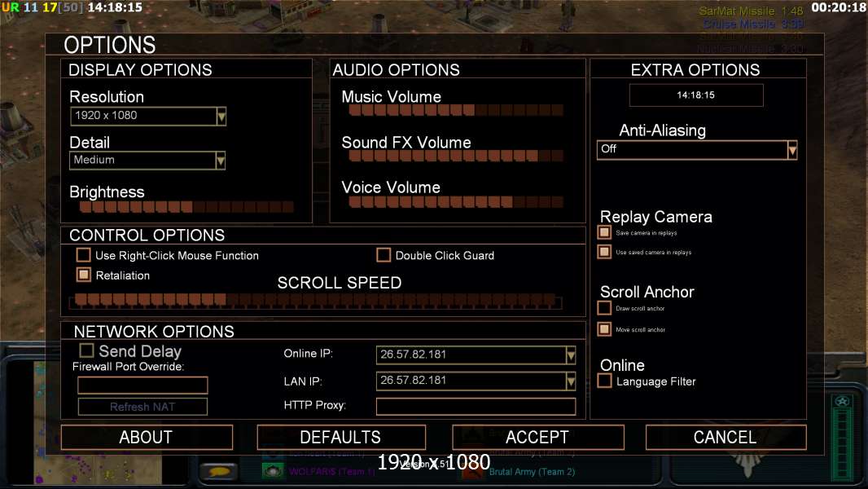This screenshot has height=489, width=868.
Task: Toggle Save camera in replays checkbox
Action: [x=604, y=232]
